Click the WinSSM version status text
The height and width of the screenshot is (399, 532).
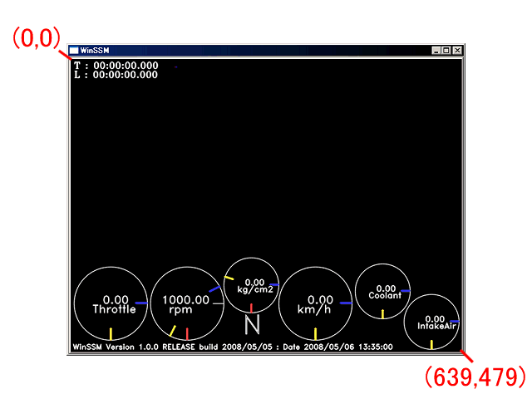(x=233, y=346)
